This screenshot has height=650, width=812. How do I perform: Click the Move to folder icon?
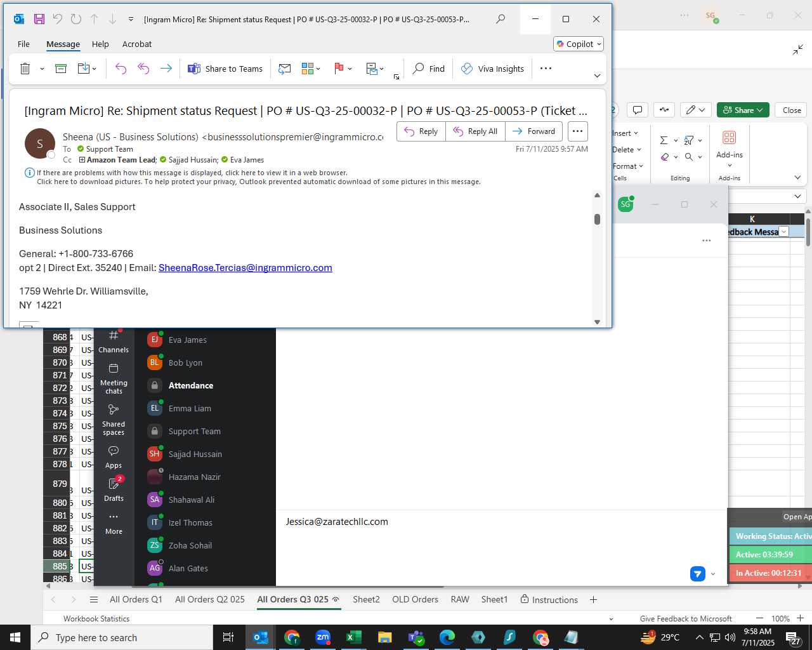(x=84, y=69)
